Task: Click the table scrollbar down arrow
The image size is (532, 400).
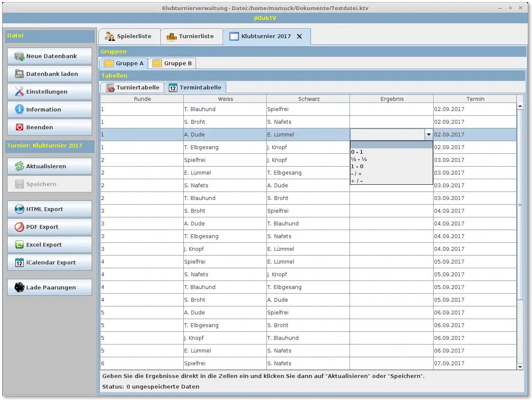Action: coord(520,367)
